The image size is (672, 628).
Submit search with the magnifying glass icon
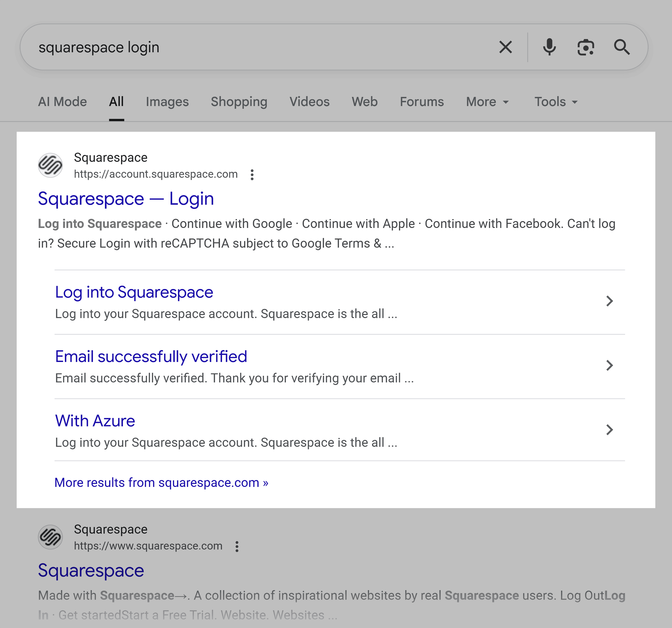[622, 47]
